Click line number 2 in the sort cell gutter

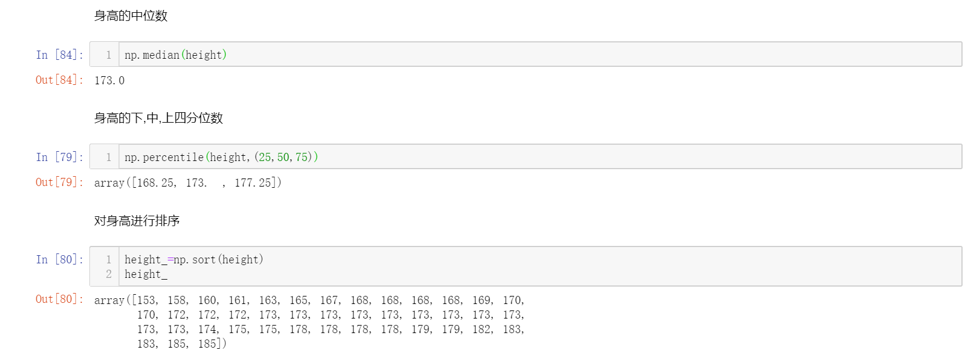tap(109, 274)
